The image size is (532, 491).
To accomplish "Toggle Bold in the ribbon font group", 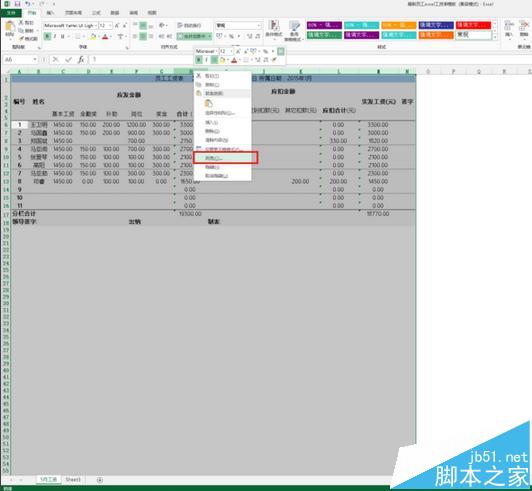I will (47, 36).
